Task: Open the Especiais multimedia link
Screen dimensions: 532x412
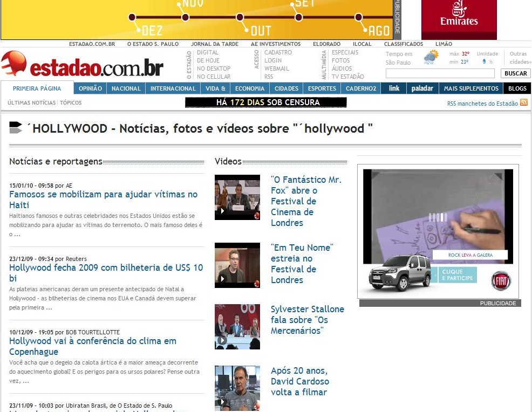Action: pos(345,52)
